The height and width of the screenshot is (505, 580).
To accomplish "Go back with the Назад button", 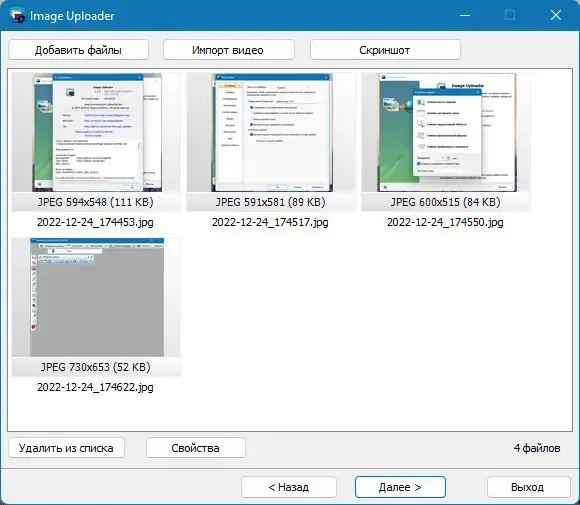I will point(289,487).
